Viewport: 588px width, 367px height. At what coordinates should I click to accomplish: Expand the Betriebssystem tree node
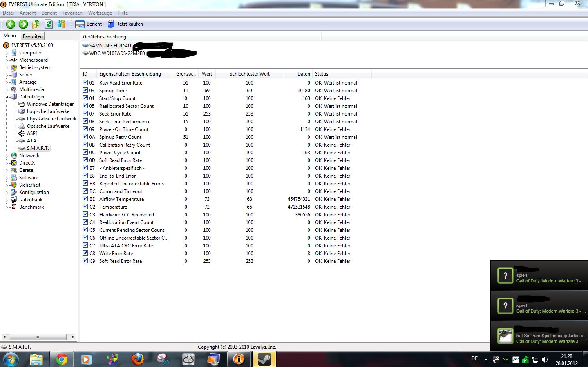[7, 68]
